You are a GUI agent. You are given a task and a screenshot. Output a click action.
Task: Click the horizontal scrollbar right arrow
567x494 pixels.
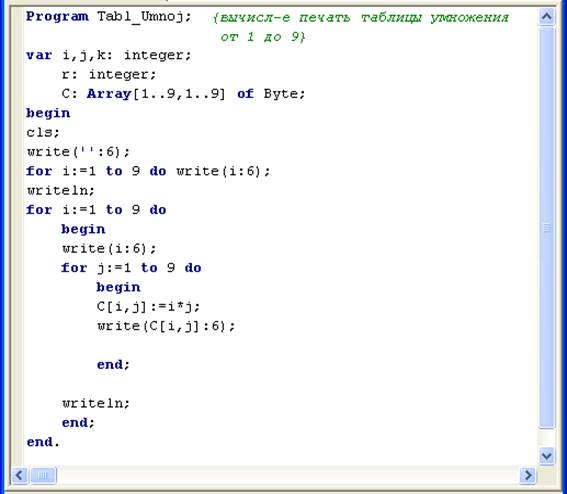pos(528,475)
